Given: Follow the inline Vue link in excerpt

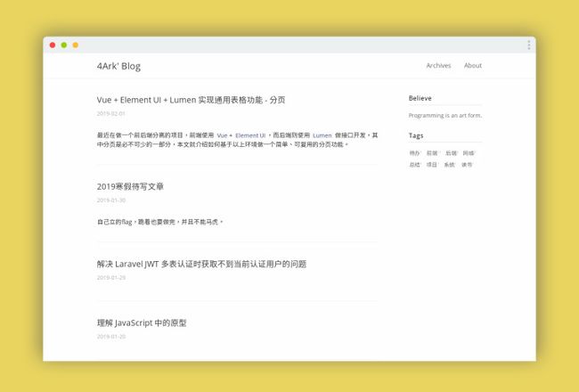Looking at the screenshot, I should pyautogui.click(x=222, y=135).
